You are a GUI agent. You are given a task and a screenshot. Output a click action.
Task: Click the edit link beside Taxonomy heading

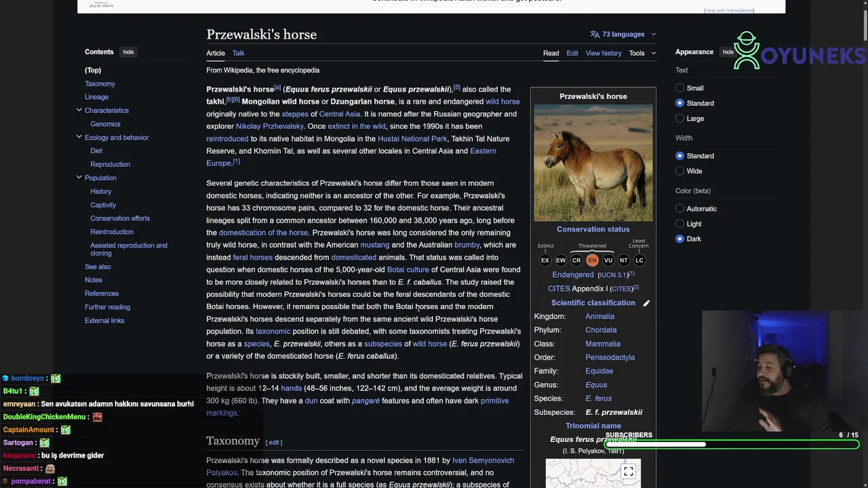point(274,443)
